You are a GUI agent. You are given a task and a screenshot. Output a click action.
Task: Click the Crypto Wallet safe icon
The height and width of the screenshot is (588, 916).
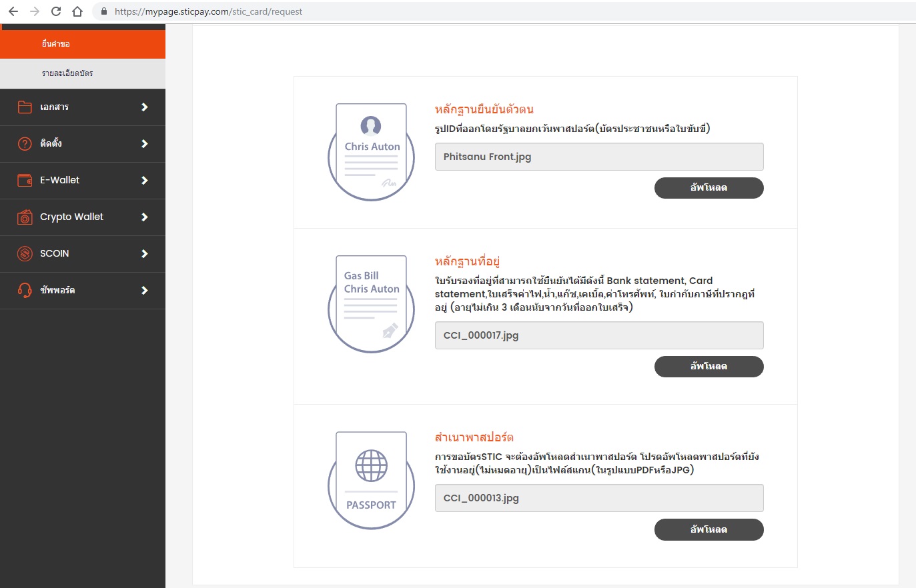[x=25, y=217]
